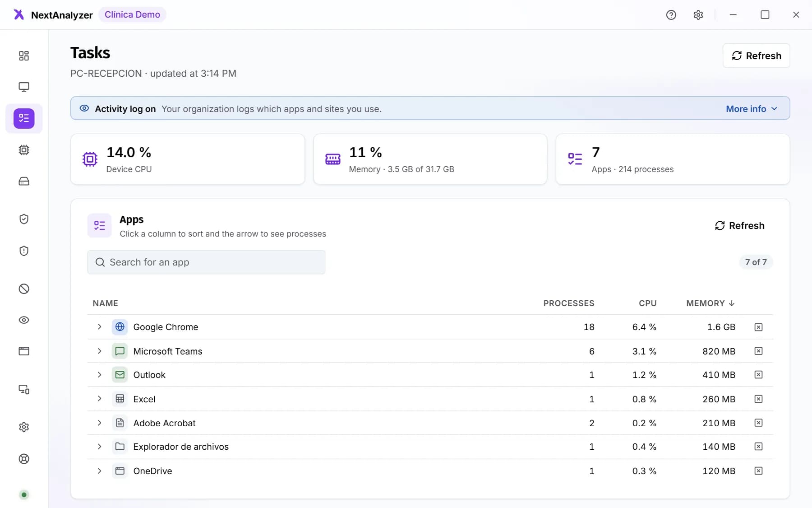Open the window icon in sidebar
The image size is (812, 508).
point(24,351)
